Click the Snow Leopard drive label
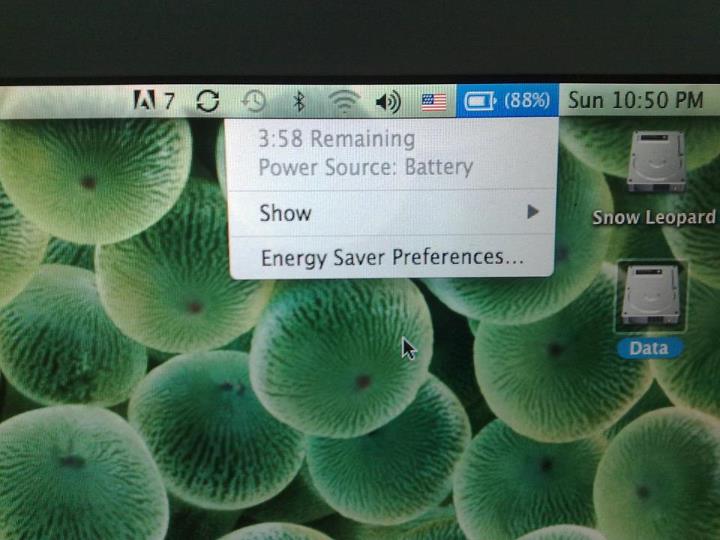720x540 pixels. point(654,217)
